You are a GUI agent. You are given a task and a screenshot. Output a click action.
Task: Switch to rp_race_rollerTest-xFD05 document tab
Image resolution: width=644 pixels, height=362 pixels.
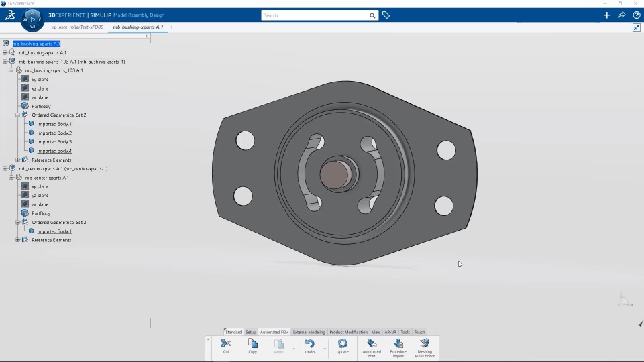(x=78, y=27)
